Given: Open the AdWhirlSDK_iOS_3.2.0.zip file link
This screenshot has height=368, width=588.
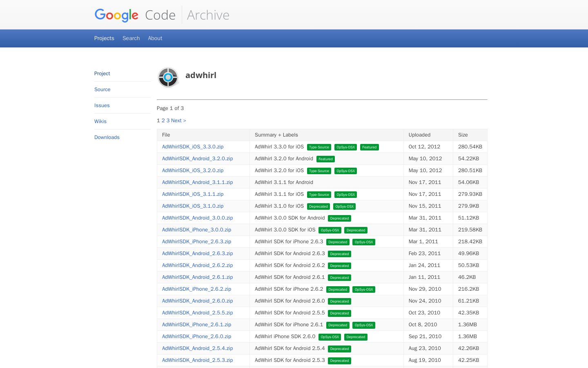Looking at the screenshot, I should click(x=193, y=171).
